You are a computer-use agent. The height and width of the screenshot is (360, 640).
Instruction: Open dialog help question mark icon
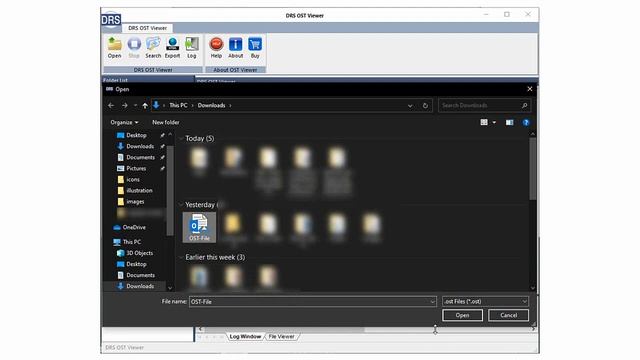(x=526, y=122)
